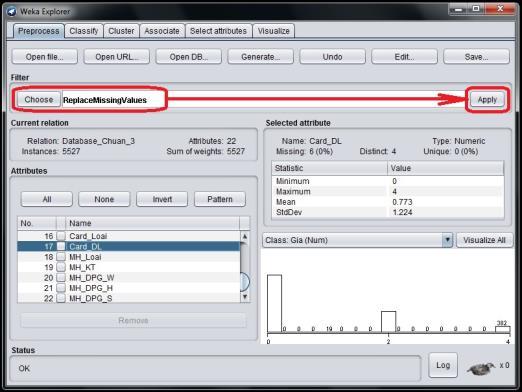This screenshot has width=522, height=392.
Task: Click the Generate... button
Action: [x=260, y=57]
